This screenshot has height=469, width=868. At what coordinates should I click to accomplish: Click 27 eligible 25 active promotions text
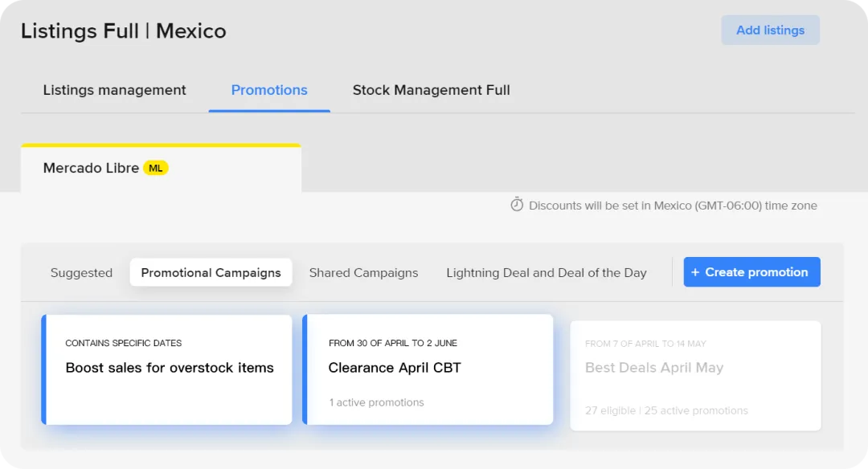tap(666, 411)
